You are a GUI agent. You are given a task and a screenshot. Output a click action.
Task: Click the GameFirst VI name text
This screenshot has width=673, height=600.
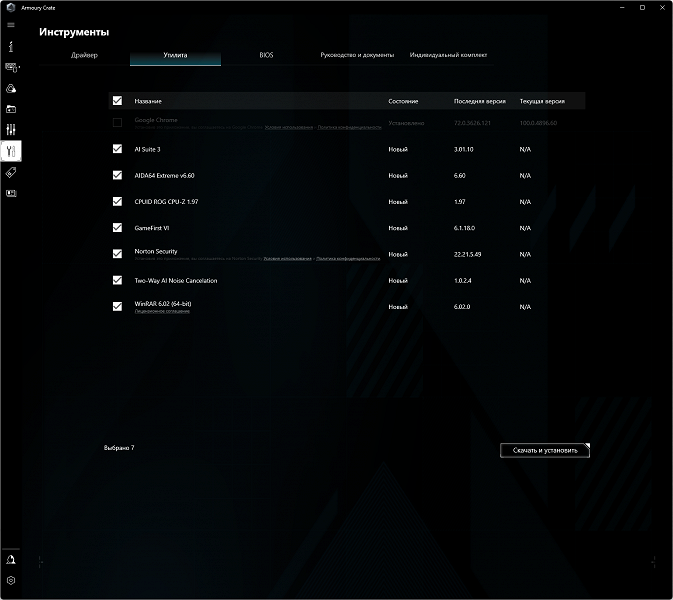pyautogui.click(x=152, y=228)
